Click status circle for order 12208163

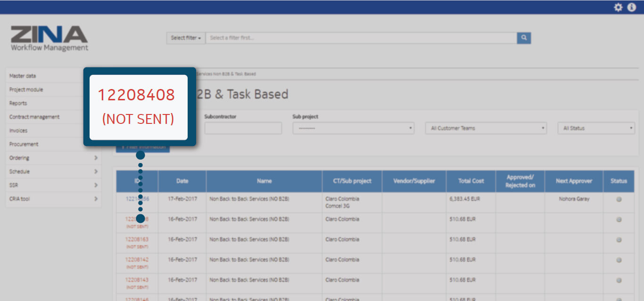[619, 240]
